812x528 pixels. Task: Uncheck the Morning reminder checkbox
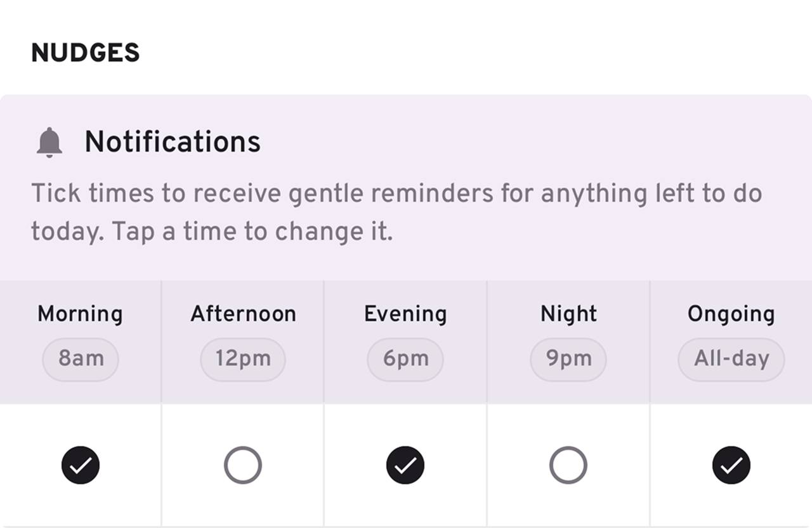point(81,465)
